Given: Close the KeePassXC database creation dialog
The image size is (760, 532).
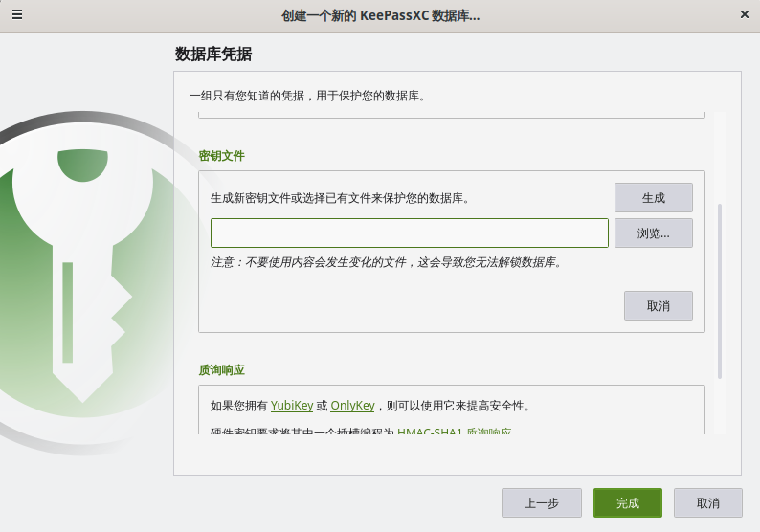Looking at the screenshot, I should [745, 14].
